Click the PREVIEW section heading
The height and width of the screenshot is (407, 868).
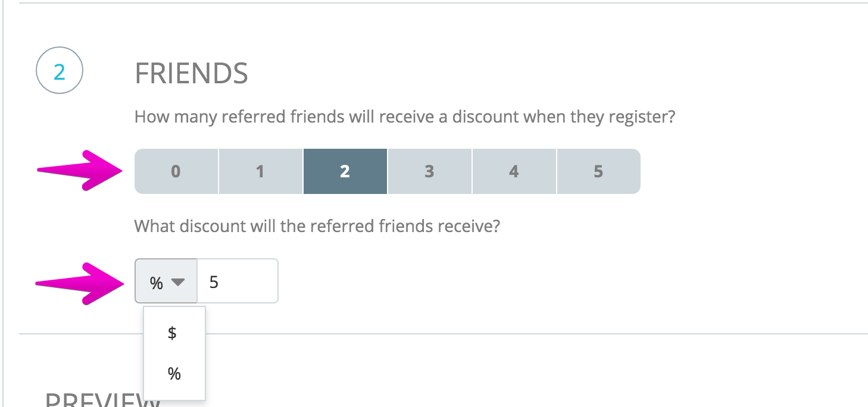coord(103,400)
